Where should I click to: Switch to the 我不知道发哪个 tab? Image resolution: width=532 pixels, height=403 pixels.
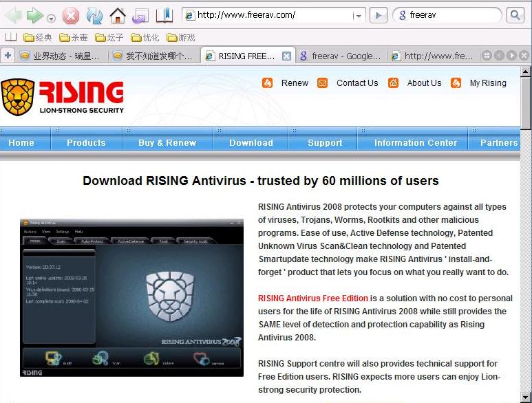(154, 56)
